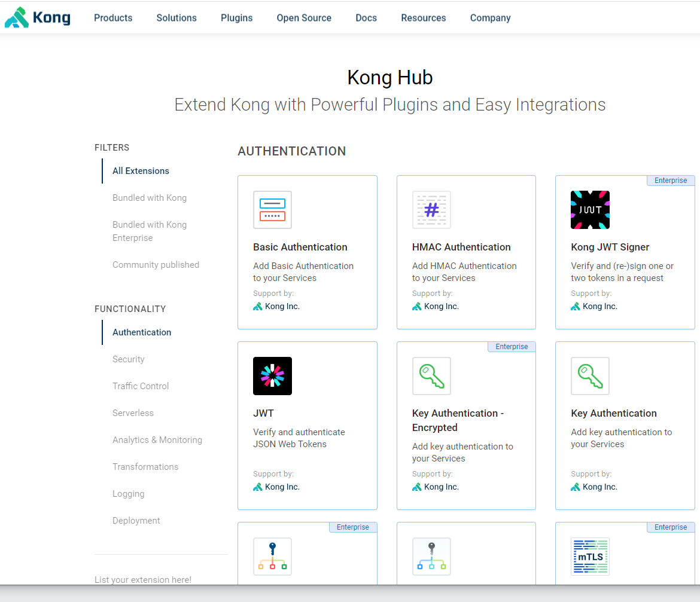Viewport: 700px width, 602px height.
Task: Select the Traffic Control filter
Action: point(141,386)
